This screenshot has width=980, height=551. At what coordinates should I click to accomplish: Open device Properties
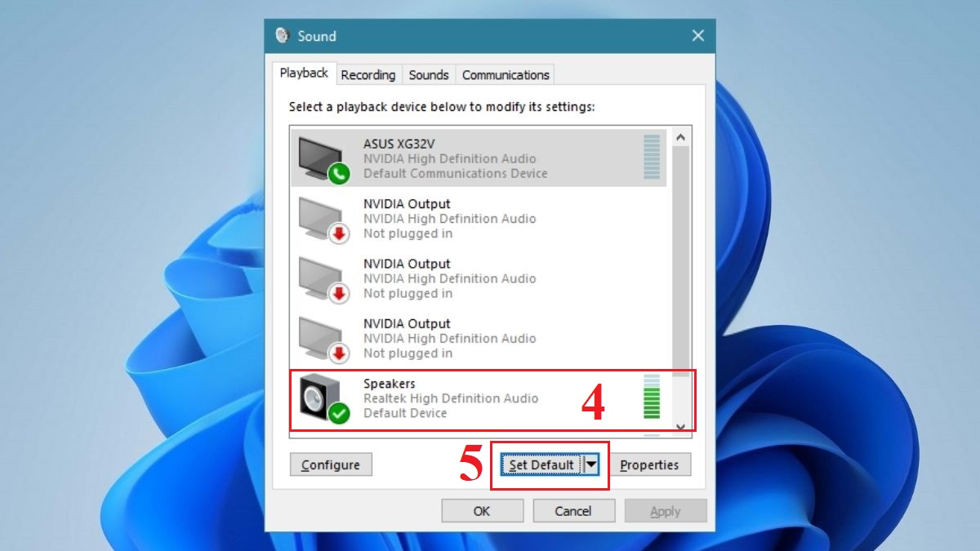649,464
